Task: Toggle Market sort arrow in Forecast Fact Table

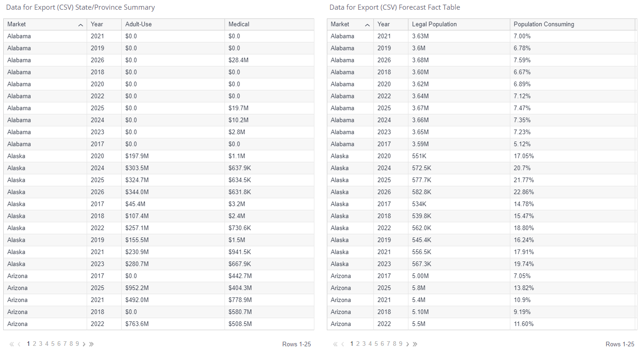Action: click(367, 25)
